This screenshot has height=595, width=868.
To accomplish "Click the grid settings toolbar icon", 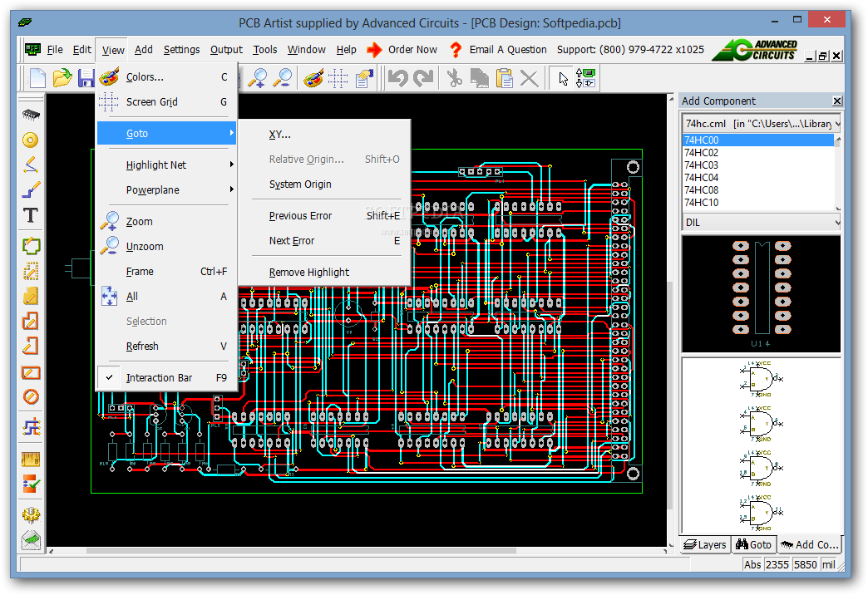I will coord(338,78).
